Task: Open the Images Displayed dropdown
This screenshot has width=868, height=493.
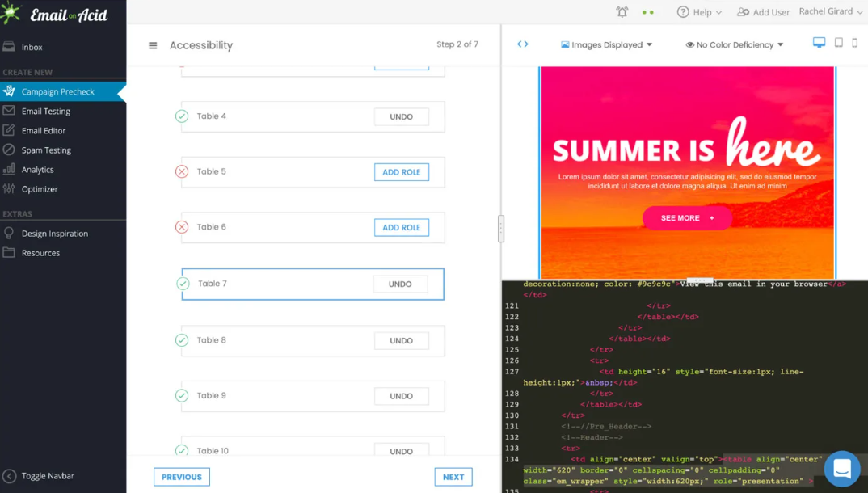Action: (606, 44)
